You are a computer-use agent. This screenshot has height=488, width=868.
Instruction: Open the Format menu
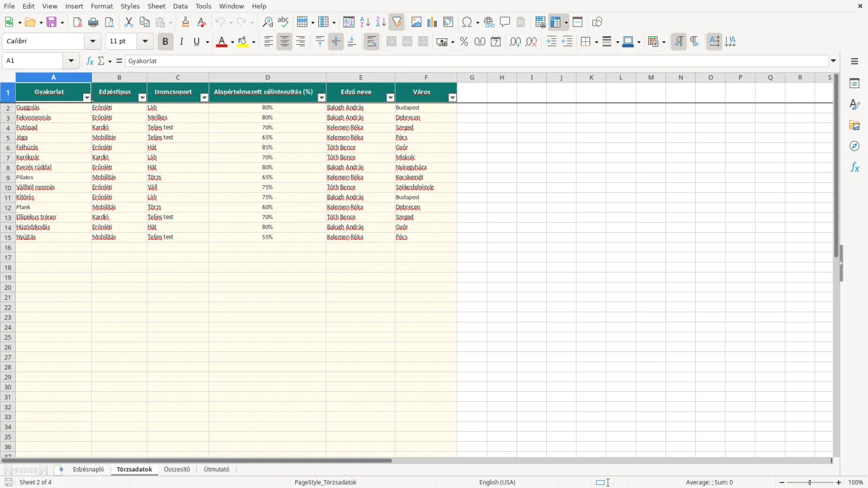coord(102,6)
